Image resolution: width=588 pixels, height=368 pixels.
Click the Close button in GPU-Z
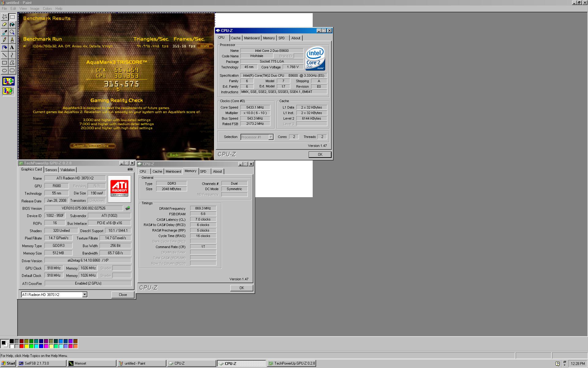[123, 295]
